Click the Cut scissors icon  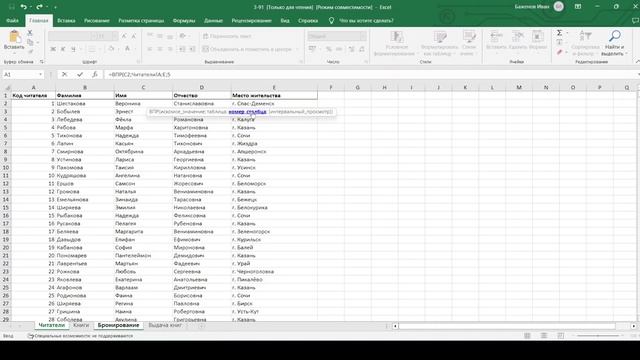pos(30,33)
